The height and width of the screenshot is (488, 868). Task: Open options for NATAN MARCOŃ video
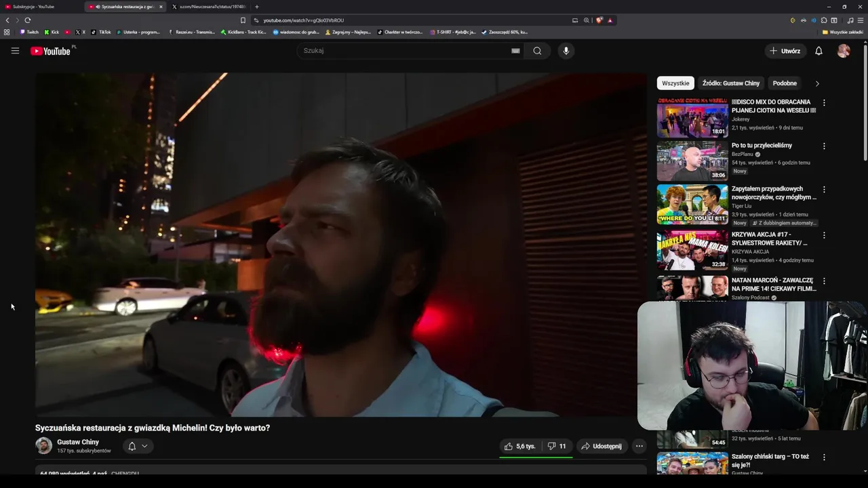[x=824, y=281]
